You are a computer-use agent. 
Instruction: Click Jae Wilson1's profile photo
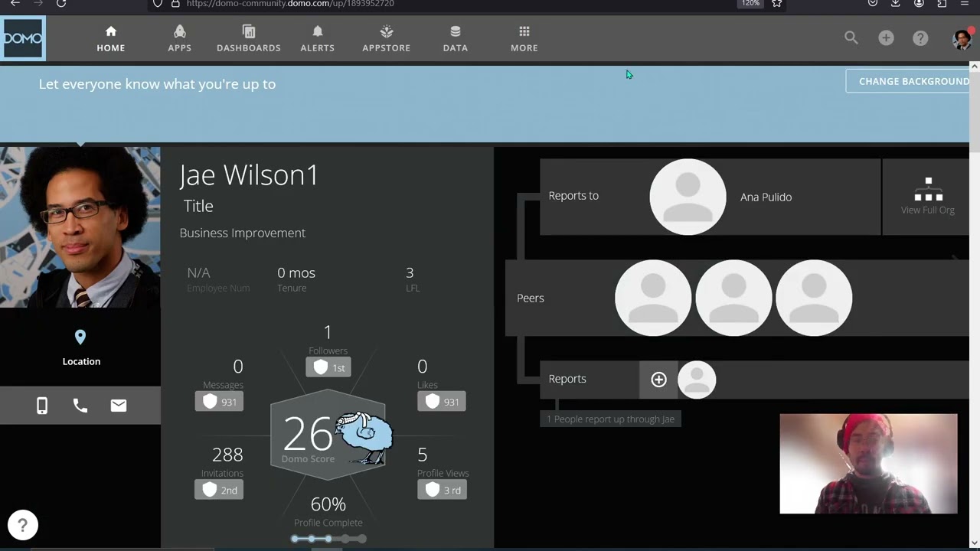click(80, 227)
